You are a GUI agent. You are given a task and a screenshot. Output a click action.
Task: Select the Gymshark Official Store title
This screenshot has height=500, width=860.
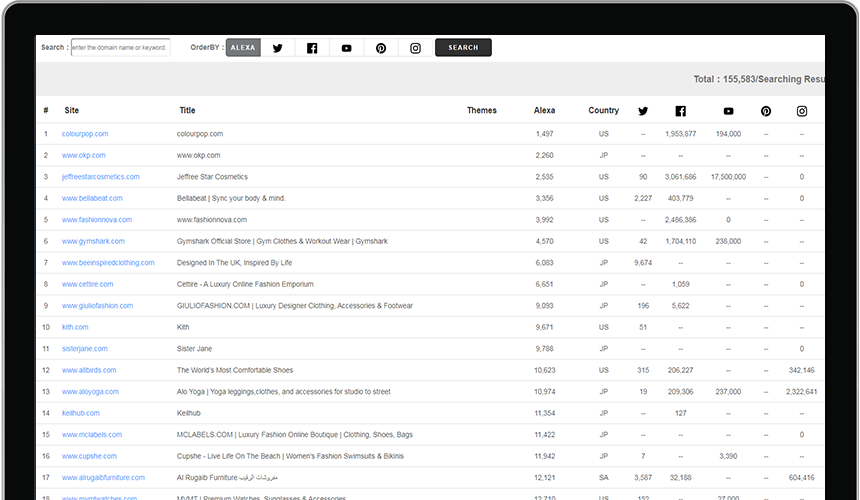point(282,241)
